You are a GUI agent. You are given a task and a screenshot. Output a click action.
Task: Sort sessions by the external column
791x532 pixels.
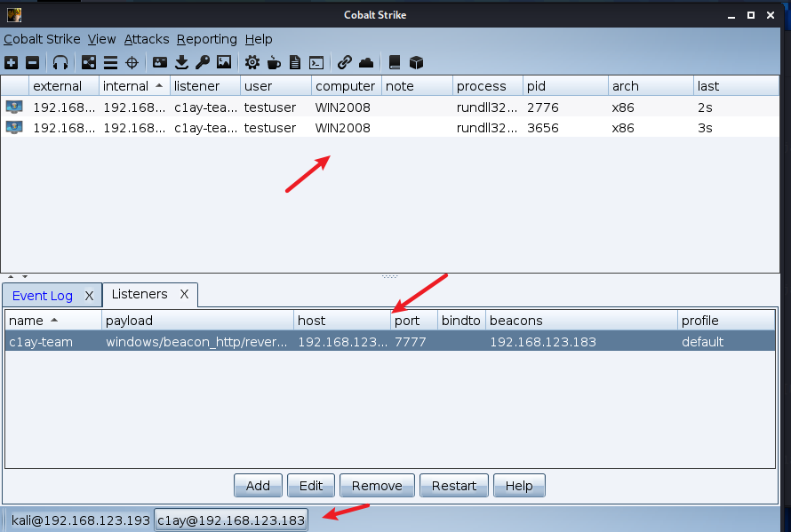(x=64, y=86)
